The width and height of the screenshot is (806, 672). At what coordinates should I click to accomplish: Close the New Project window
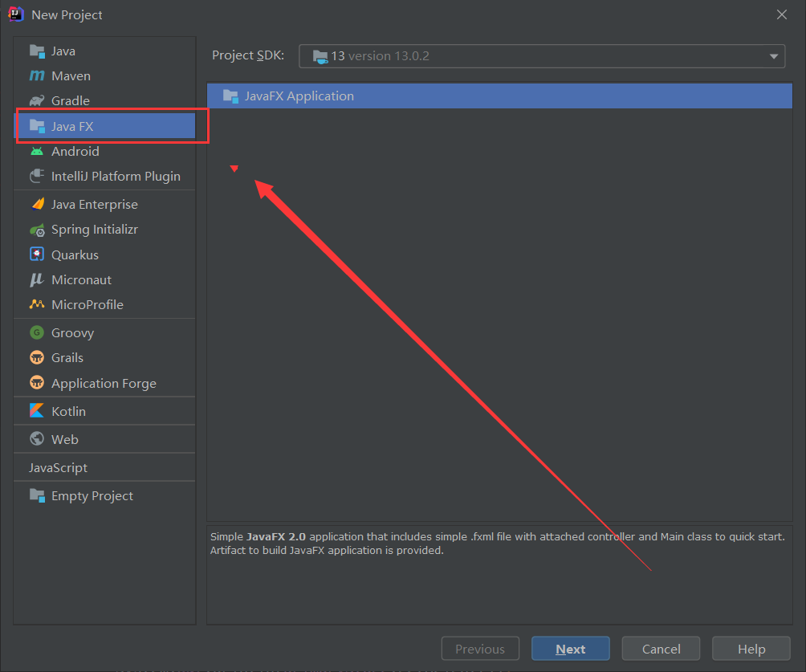tap(782, 14)
